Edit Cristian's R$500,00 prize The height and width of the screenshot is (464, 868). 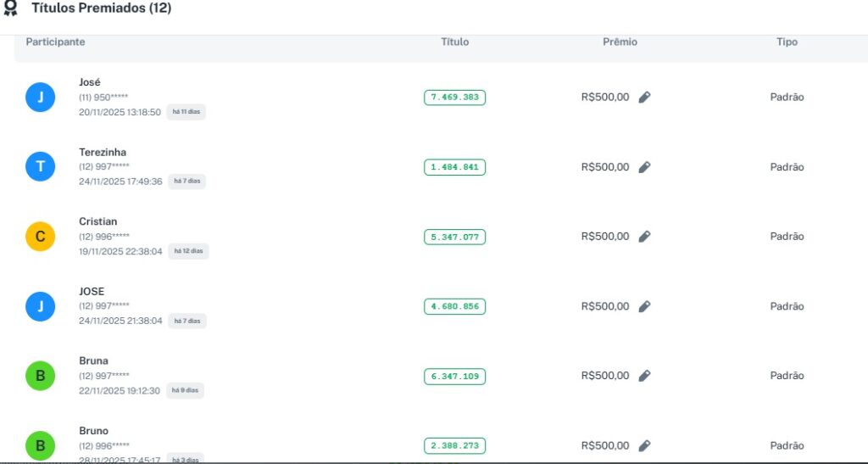point(644,237)
